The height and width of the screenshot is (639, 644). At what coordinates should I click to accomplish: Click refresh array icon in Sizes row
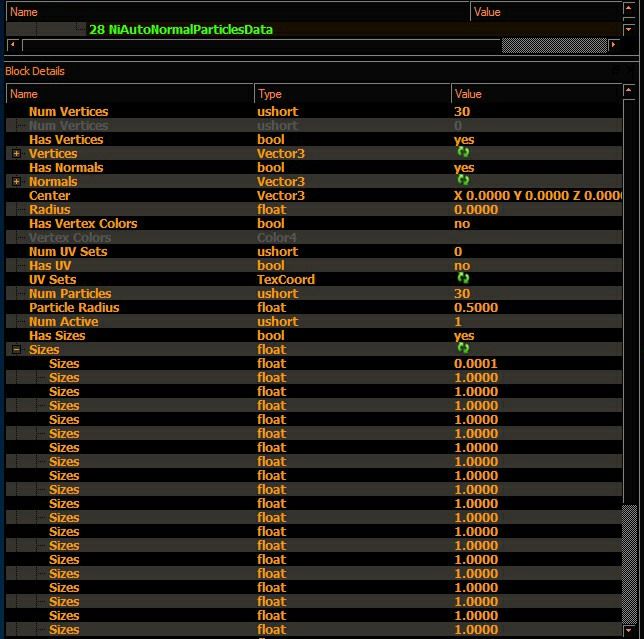click(463, 348)
